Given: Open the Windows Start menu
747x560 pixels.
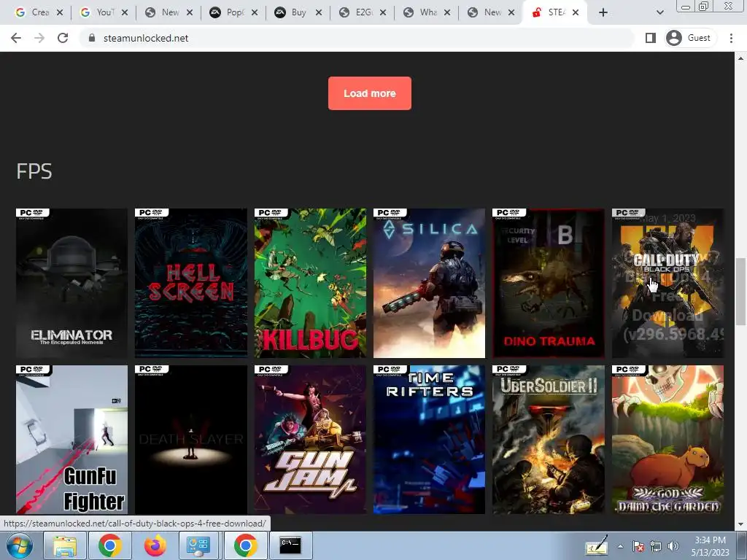Looking at the screenshot, I should tap(20, 545).
